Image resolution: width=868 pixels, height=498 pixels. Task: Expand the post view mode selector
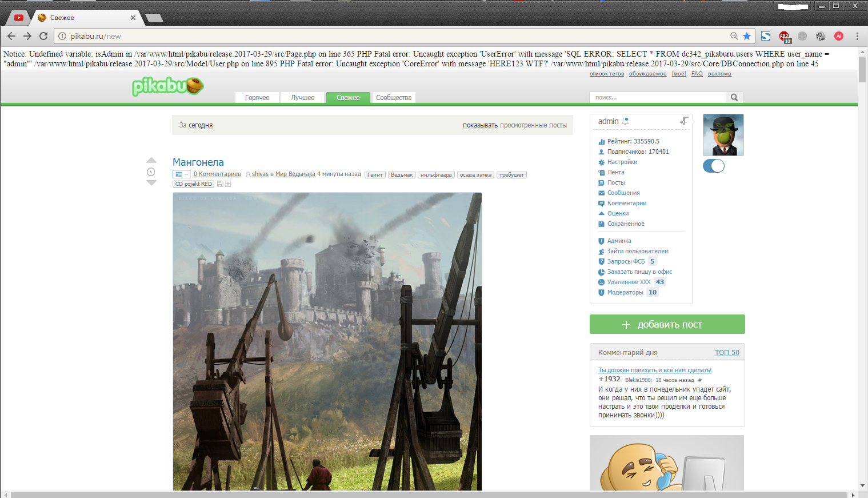pyautogui.click(x=181, y=174)
